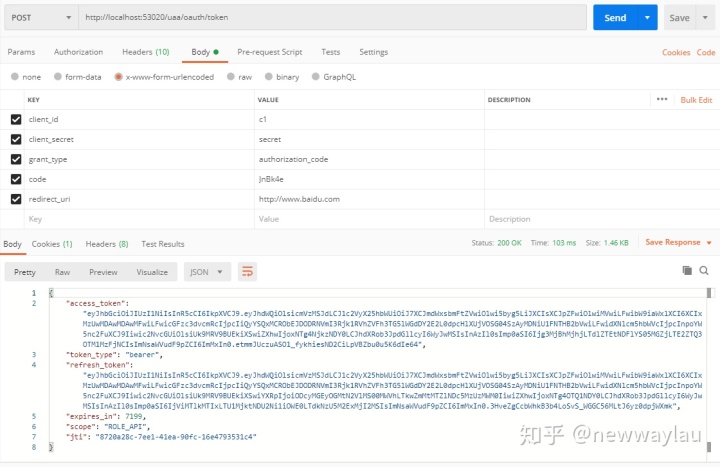
Task: Click the response time '103 ms'
Action: click(x=564, y=243)
